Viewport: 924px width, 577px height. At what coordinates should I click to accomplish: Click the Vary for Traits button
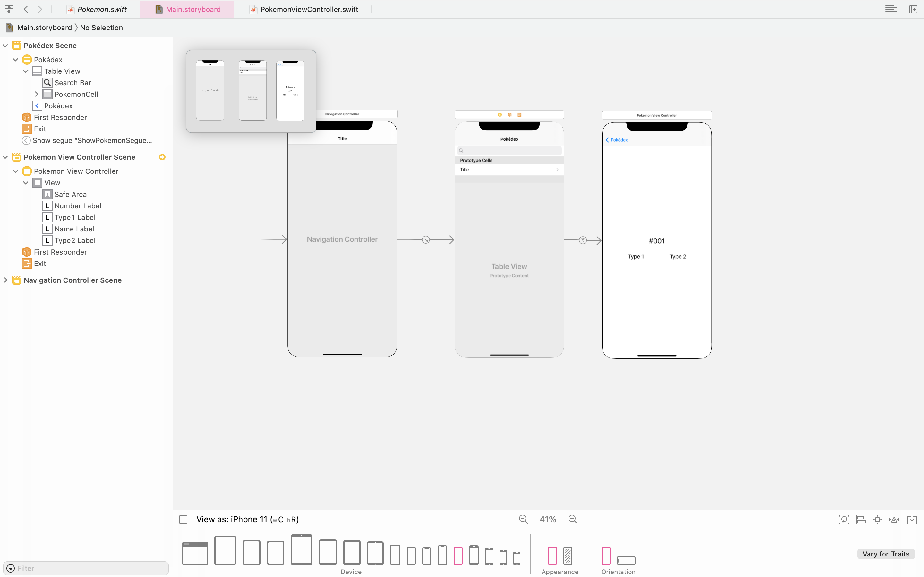point(886,554)
